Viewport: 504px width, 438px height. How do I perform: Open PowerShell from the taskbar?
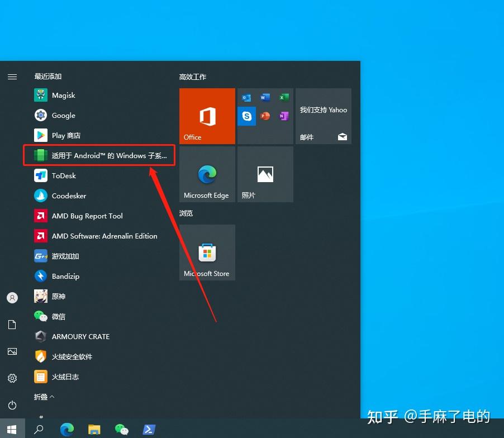tap(149, 429)
